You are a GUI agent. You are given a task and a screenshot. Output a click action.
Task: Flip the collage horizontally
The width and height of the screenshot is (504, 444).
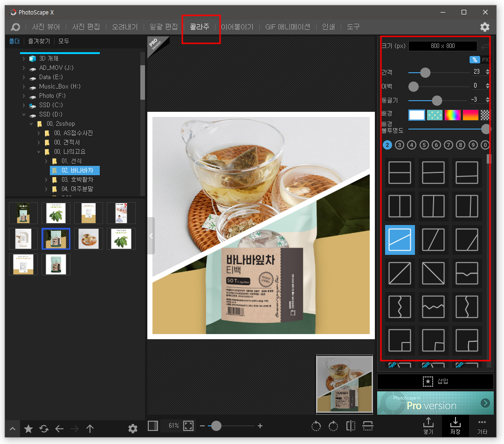coord(351,426)
